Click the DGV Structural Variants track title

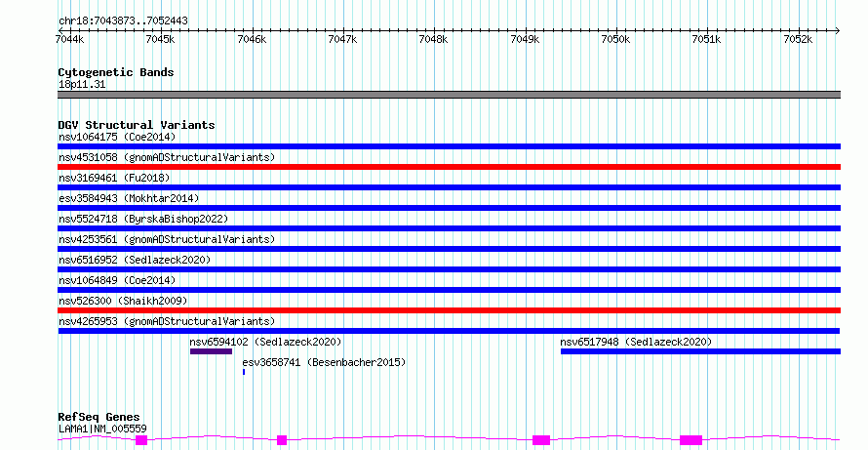click(137, 125)
